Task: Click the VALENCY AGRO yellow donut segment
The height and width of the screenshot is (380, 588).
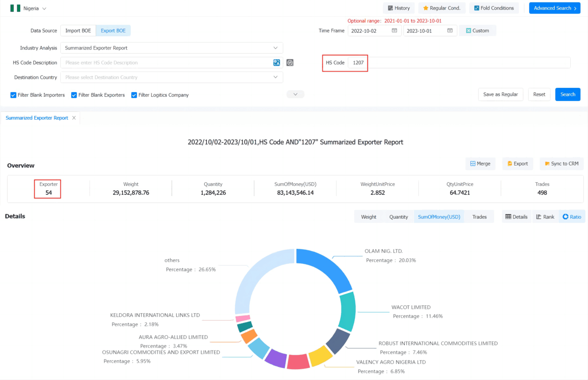Action: (320, 357)
